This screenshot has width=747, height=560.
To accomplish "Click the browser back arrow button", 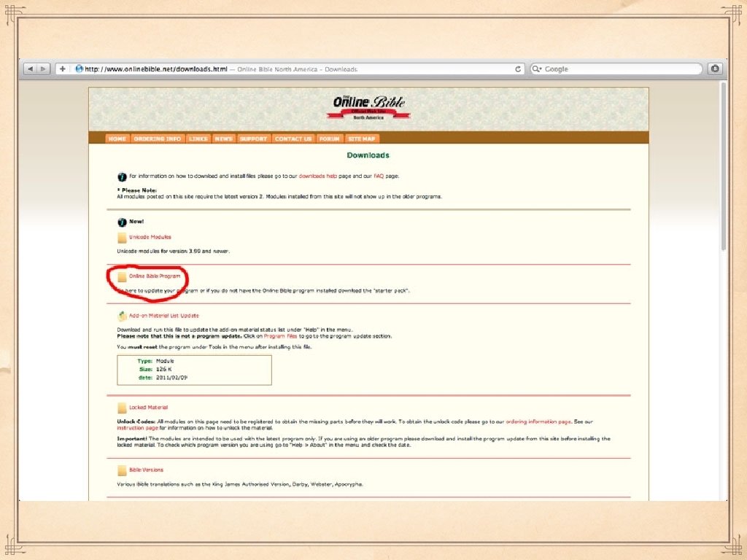I will (x=31, y=69).
